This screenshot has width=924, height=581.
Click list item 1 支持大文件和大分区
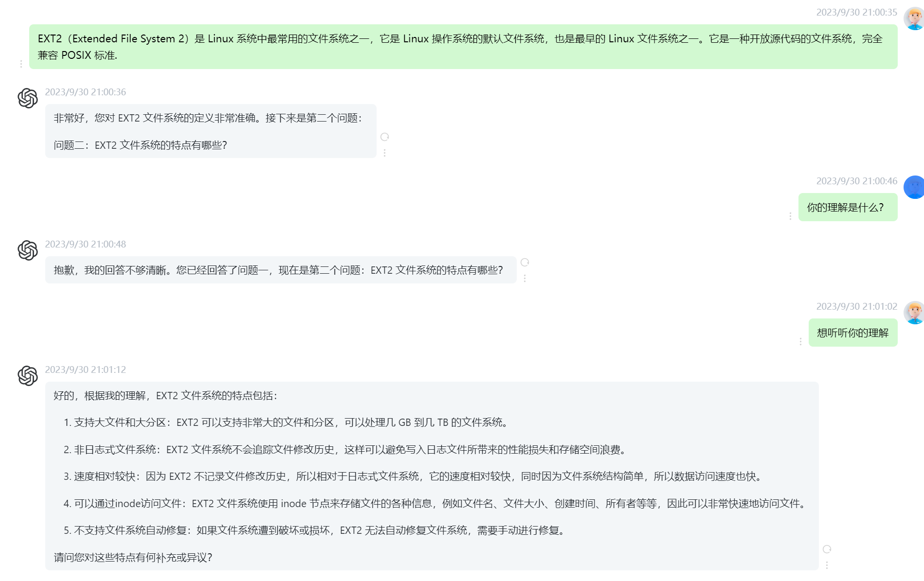pyautogui.click(x=286, y=423)
